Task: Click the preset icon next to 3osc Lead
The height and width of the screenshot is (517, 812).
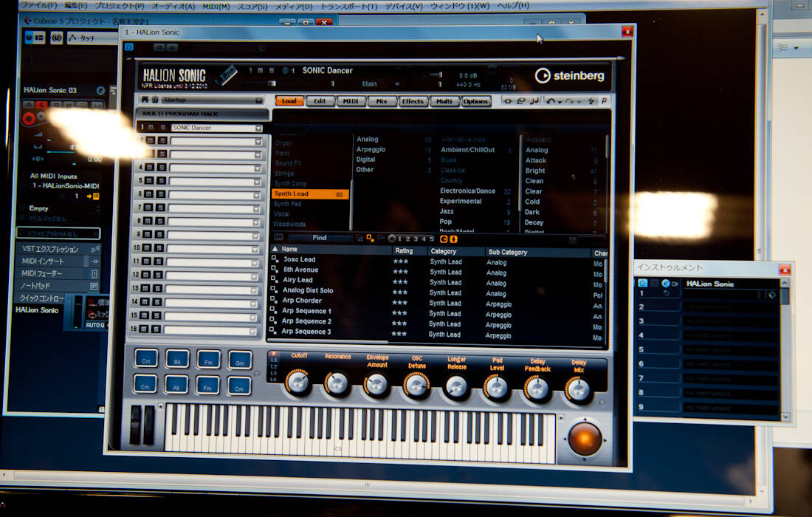Action: coord(275,258)
